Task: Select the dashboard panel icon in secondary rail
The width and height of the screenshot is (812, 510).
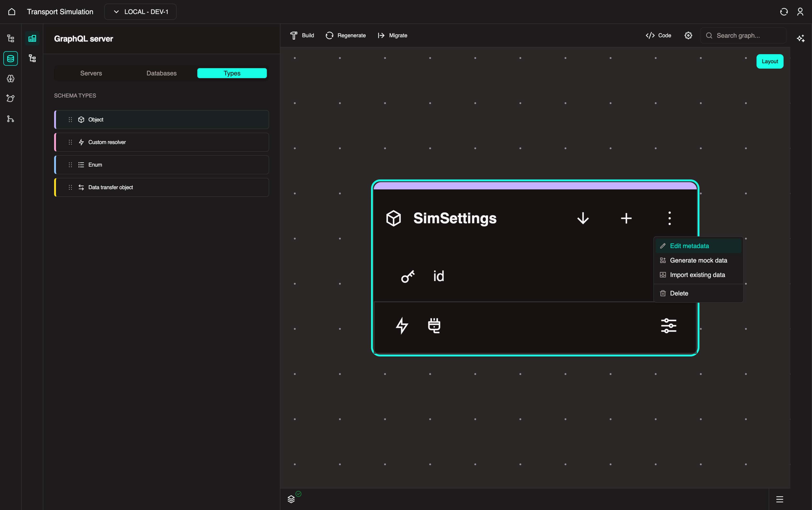Action: click(x=32, y=39)
